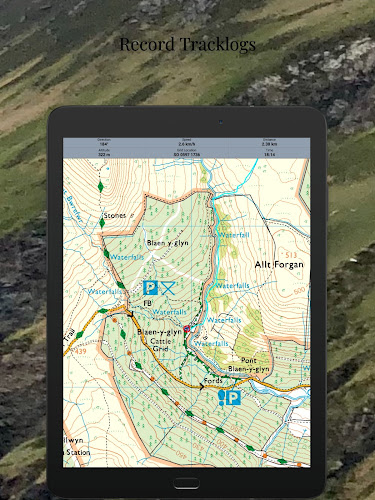The image size is (375, 500).
Task: Tap the uppermost 'Waterfall' label by the stream
Action: [234, 235]
